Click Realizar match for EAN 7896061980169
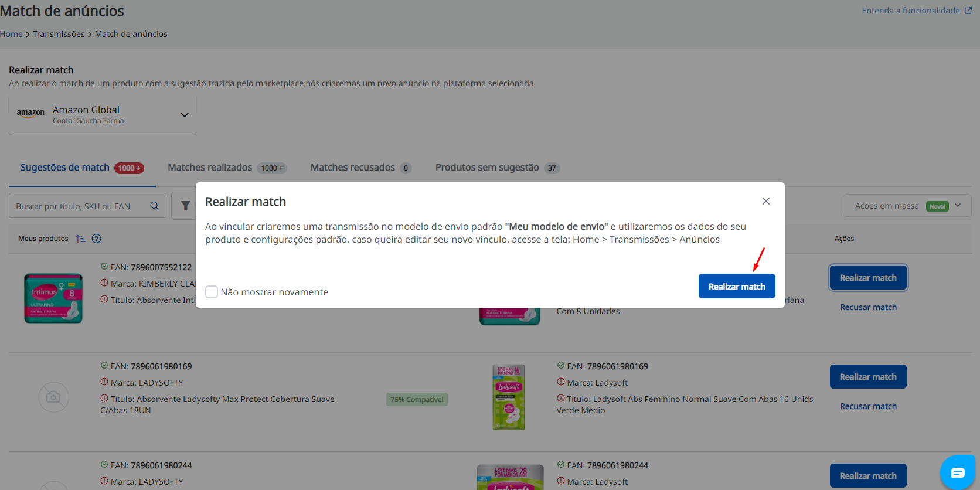This screenshot has height=490, width=980. tap(868, 377)
